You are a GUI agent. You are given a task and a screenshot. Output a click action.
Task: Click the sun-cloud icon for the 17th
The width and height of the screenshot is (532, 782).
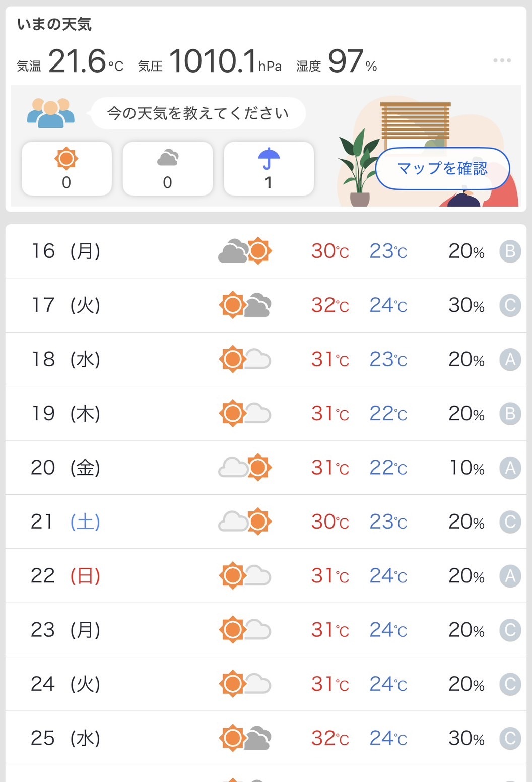245,305
